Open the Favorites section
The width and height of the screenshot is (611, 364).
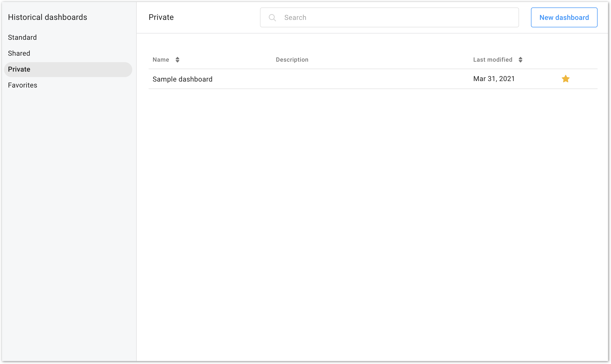point(22,85)
